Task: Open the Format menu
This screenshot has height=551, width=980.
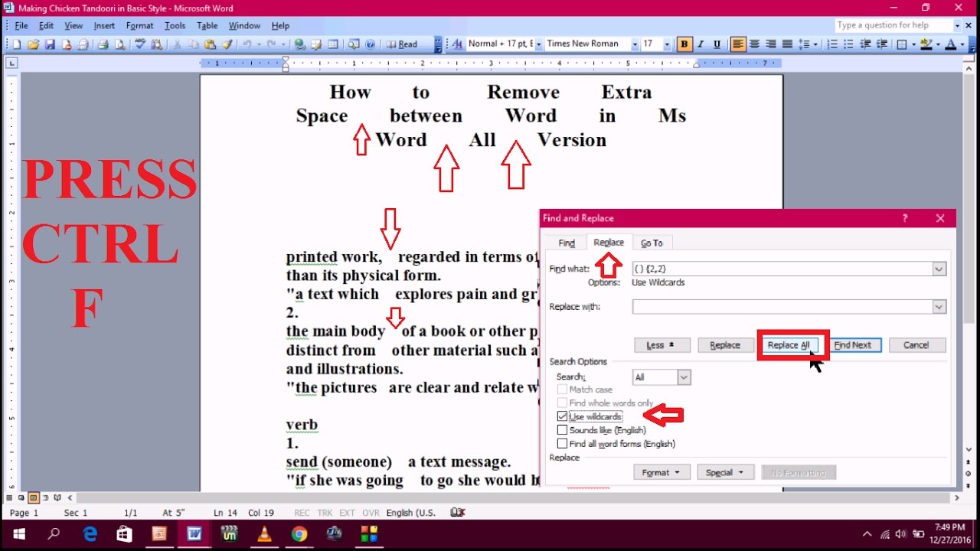Action: pyautogui.click(x=139, y=25)
